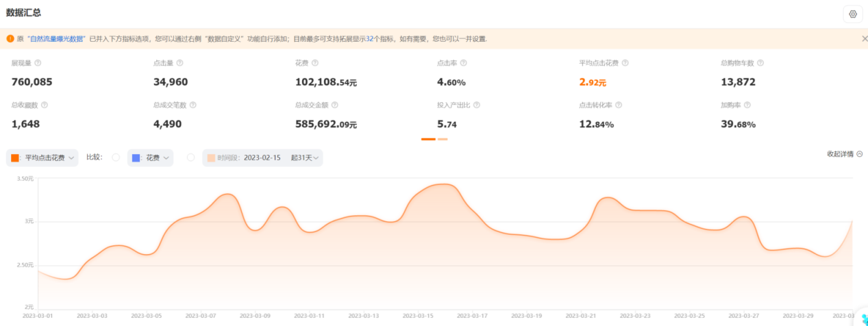Click the help icon beside 点击量
This screenshot has height=326, width=868.
pos(179,63)
